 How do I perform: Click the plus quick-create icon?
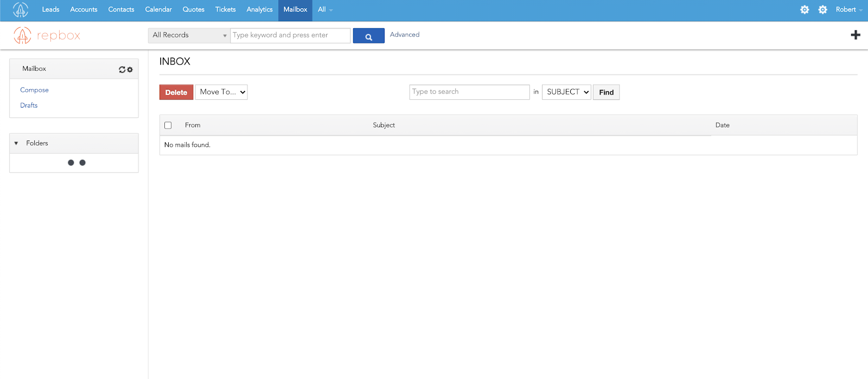pos(856,35)
